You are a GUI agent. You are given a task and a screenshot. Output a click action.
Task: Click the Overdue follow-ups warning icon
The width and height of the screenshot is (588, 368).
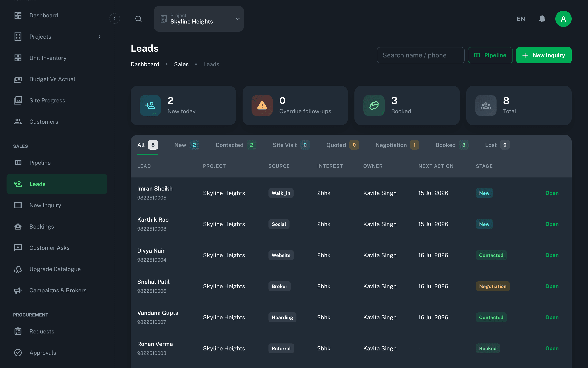(x=262, y=105)
